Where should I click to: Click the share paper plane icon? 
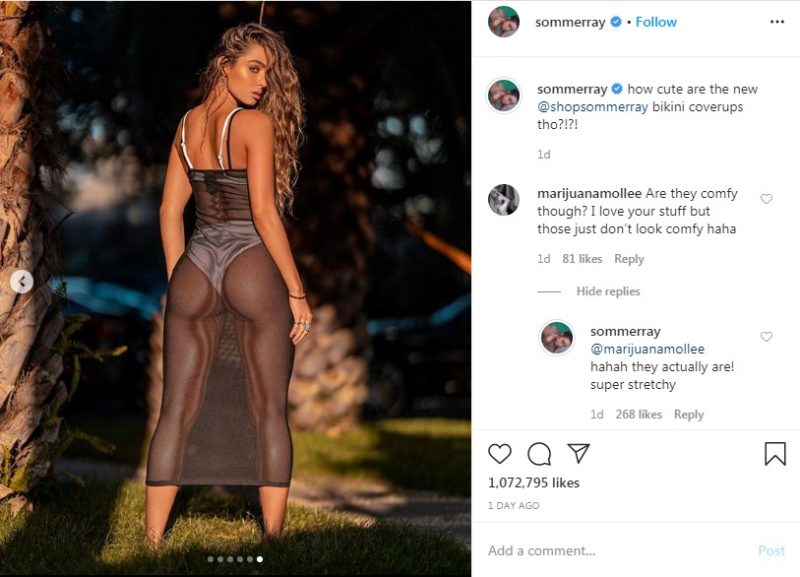(578, 453)
